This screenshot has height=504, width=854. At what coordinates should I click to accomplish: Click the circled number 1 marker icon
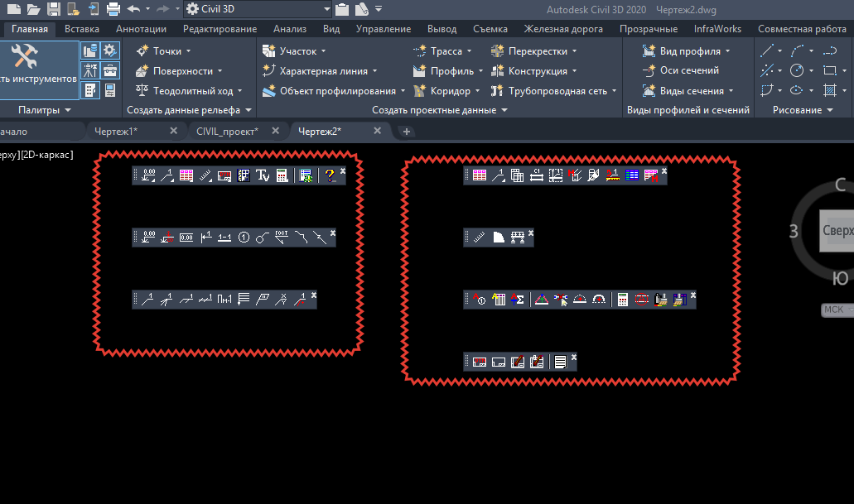click(x=244, y=238)
